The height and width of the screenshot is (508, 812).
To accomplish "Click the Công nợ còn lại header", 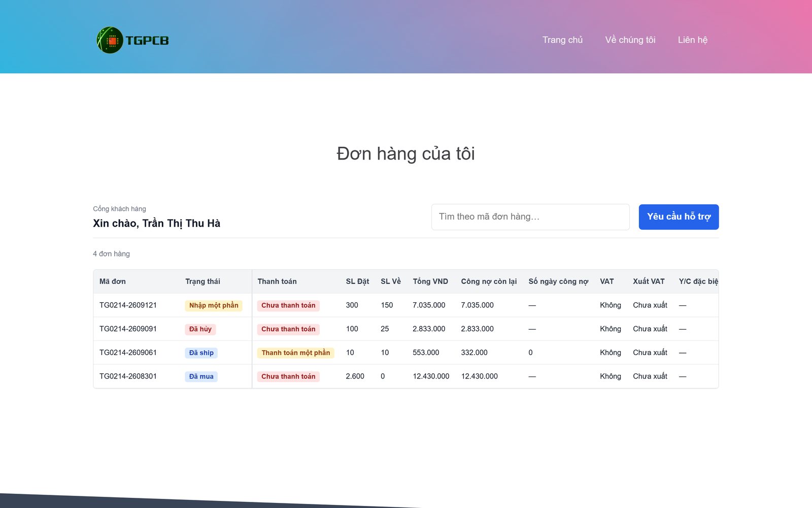I will click(489, 281).
